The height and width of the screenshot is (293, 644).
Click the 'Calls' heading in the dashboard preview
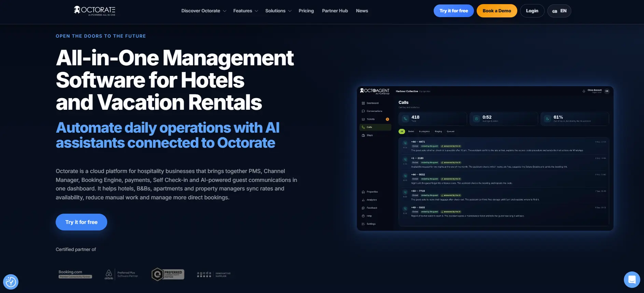403,103
